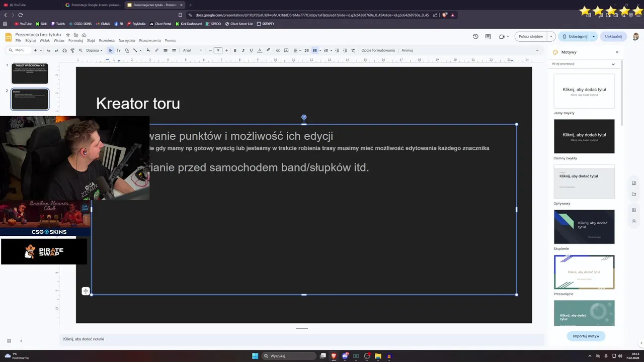Select slide 1 thumbnail in filmstrip
This screenshot has width=644, height=362.
(30, 73)
